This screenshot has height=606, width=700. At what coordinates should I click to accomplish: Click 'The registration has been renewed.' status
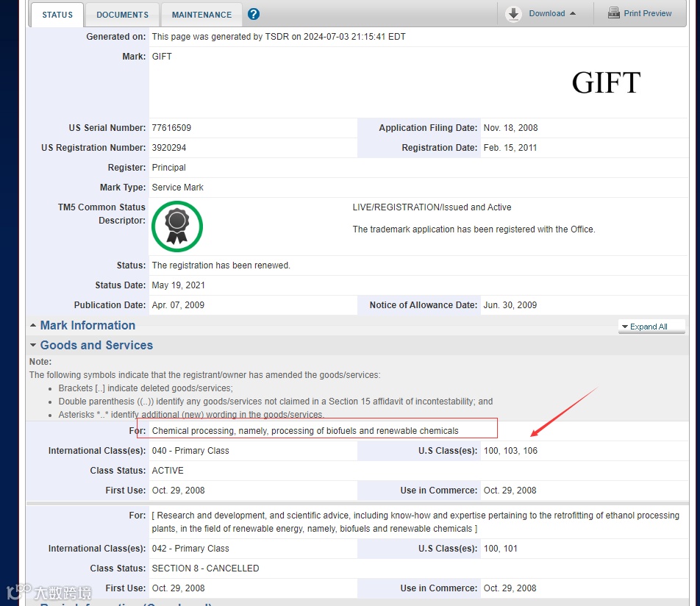(221, 265)
